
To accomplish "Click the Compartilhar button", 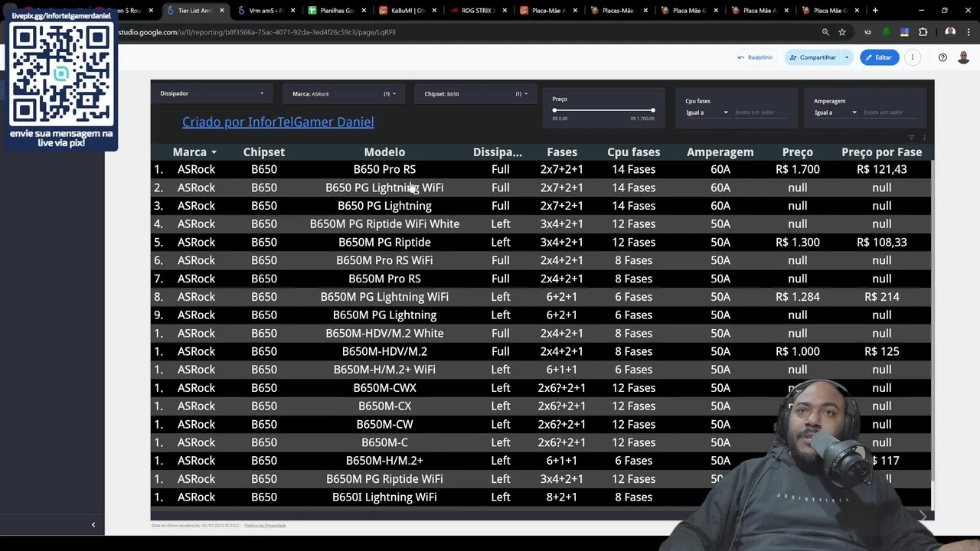I will [813, 57].
